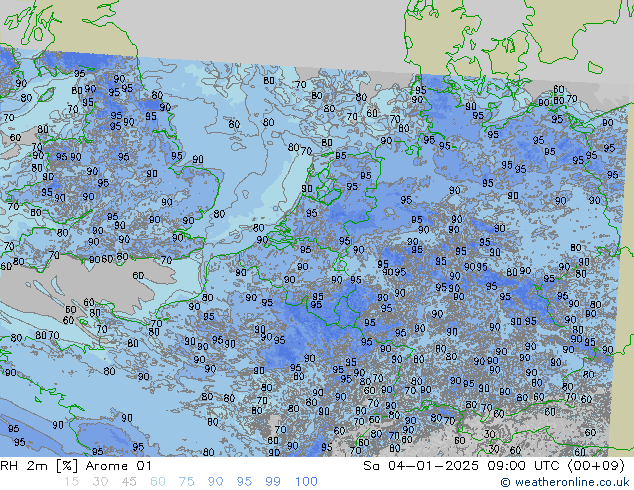Click the legend value 95
Screen dimensions: 634x490
coord(244,482)
